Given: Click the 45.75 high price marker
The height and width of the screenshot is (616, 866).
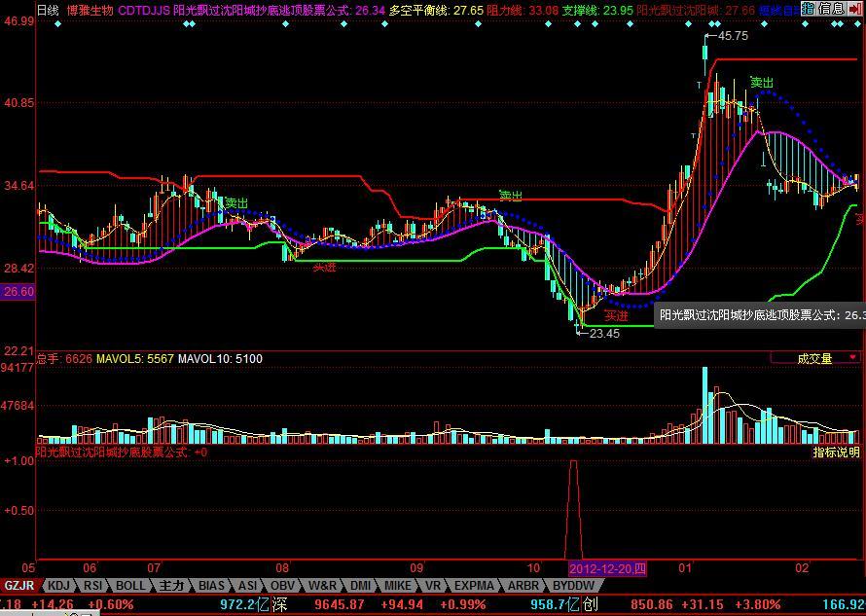Looking at the screenshot, I should pos(733,36).
